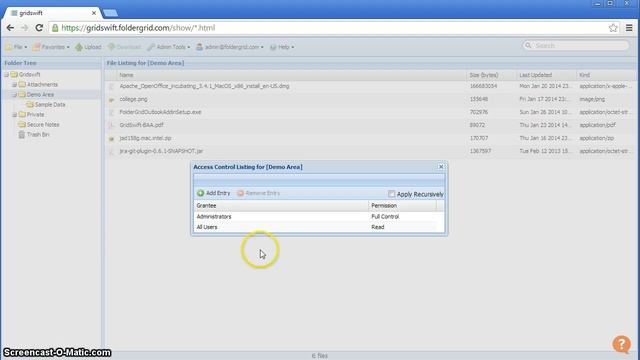Click the Sample Data folder icon
This screenshot has width=640, height=360.
pyautogui.click(x=30, y=104)
